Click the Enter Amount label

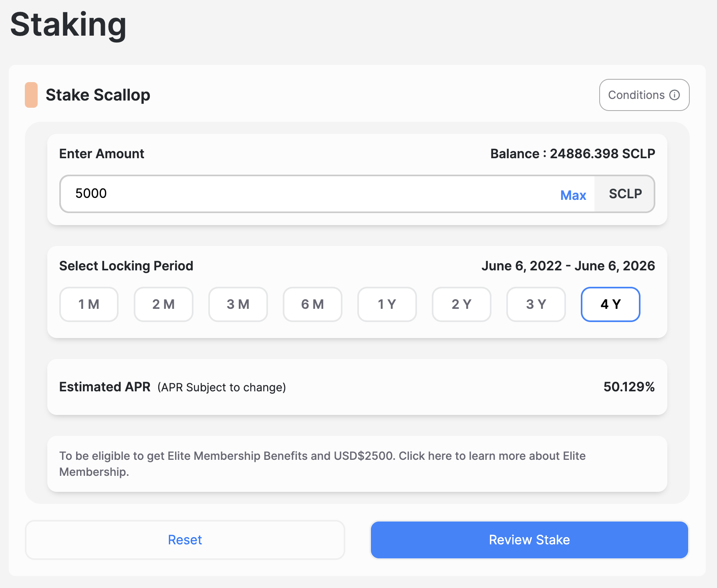(102, 154)
